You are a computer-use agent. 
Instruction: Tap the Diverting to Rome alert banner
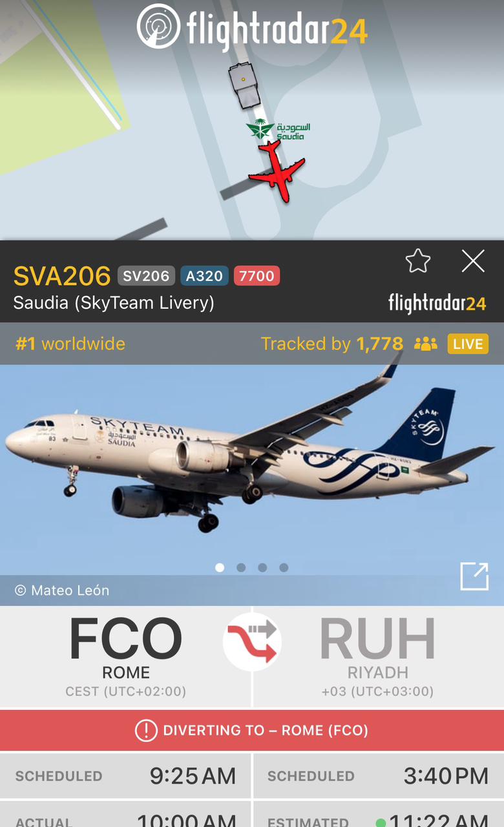252,730
